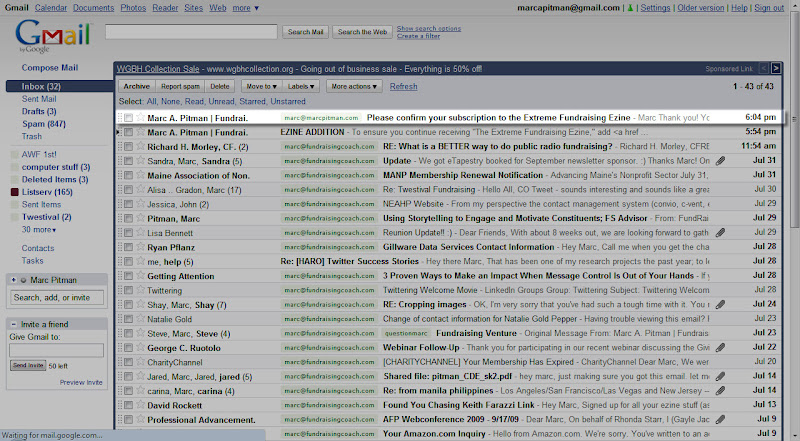
Task: Open the Move to dropdown
Action: tap(261, 86)
